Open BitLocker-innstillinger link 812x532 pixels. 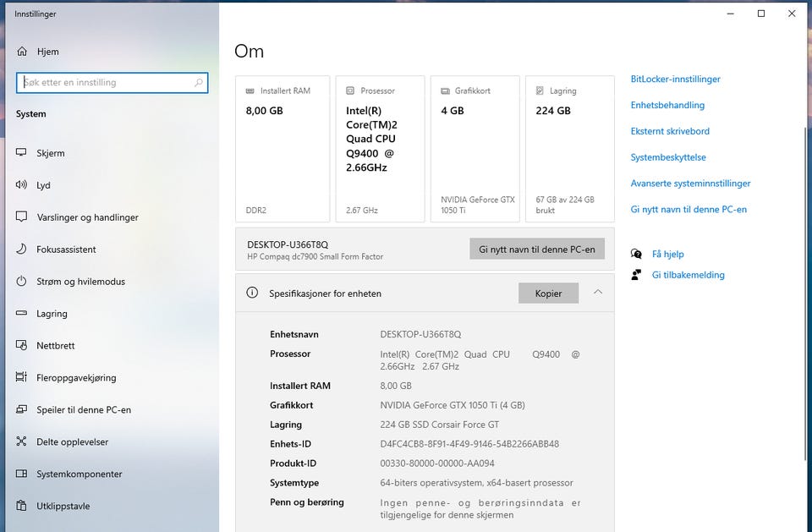[675, 80]
